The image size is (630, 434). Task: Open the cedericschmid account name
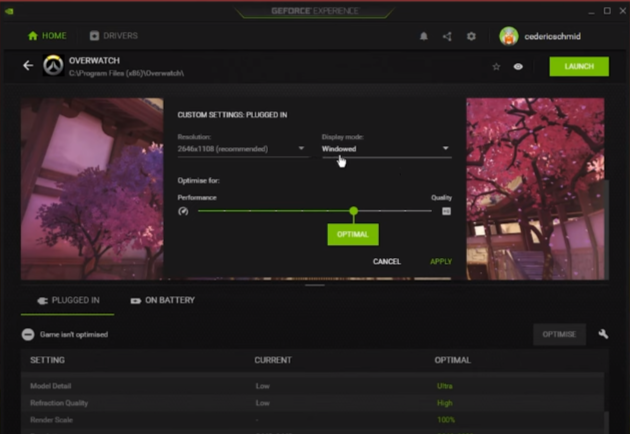click(552, 37)
